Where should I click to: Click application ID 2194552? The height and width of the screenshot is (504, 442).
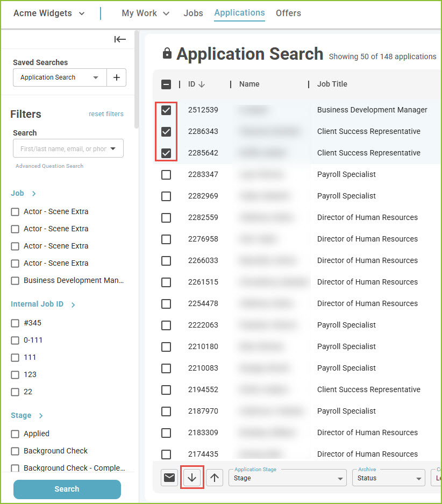[x=203, y=390]
